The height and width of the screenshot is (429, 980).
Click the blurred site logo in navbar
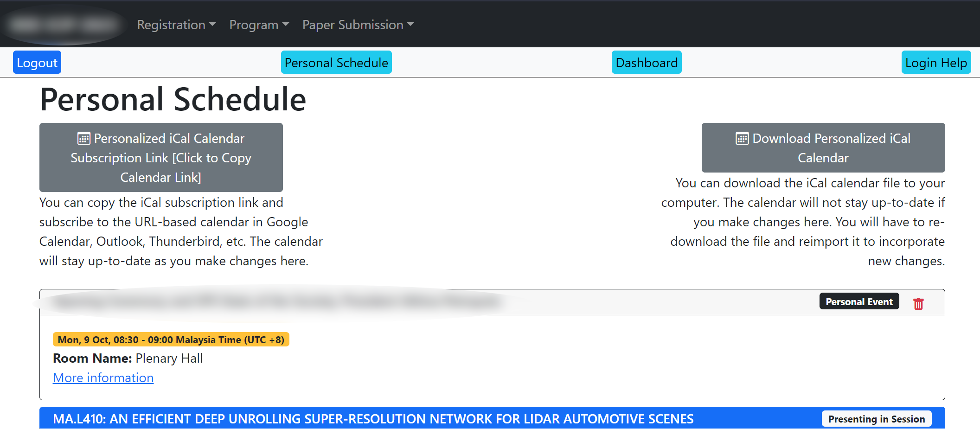point(64,25)
